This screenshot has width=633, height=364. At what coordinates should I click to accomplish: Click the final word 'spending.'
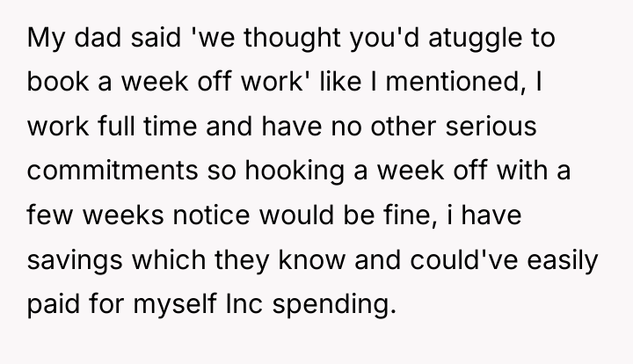(334, 305)
